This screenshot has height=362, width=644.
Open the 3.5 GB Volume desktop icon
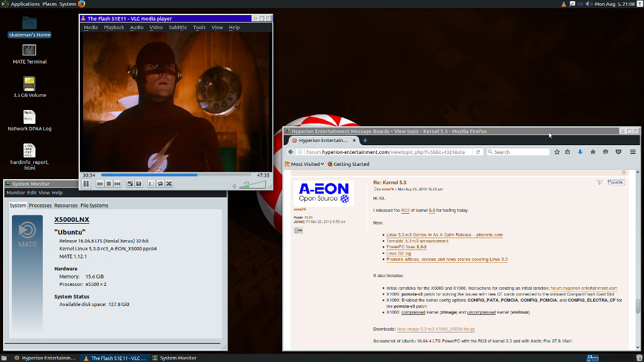coord(30,87)
